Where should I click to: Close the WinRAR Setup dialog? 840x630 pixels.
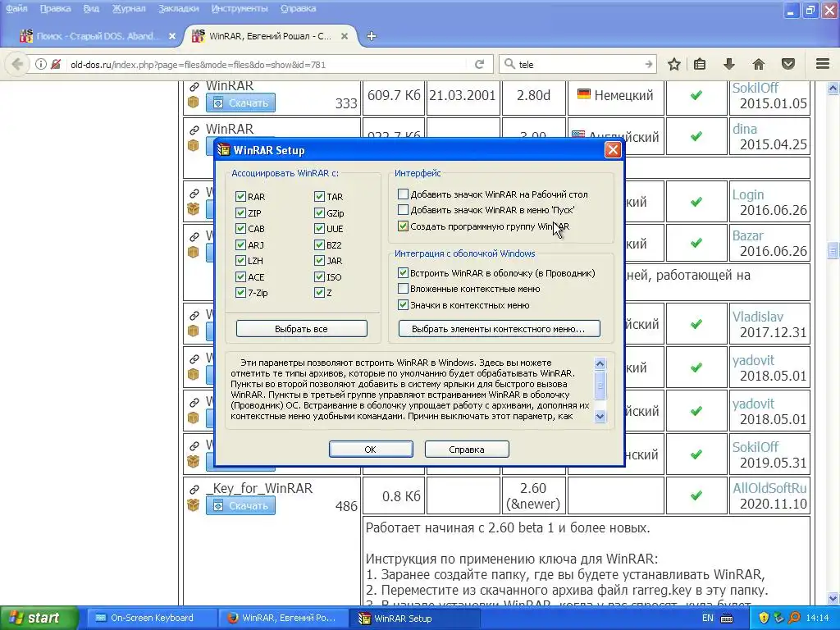point(613,150)
